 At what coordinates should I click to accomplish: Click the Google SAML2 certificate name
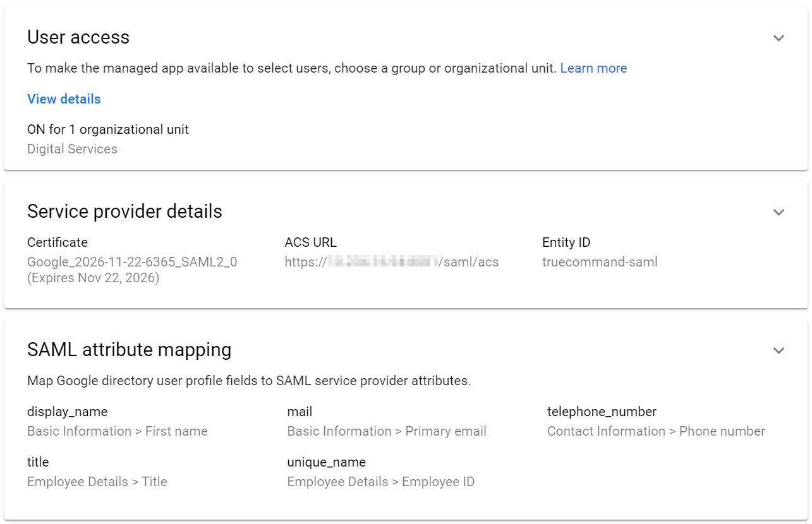(132, 262)
